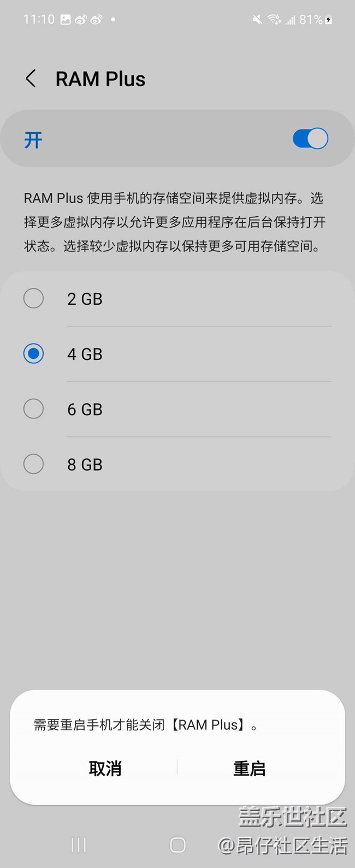355x868 pixels.
Task: Tap the back arrow beside RAM Plus
Action: 31,79
